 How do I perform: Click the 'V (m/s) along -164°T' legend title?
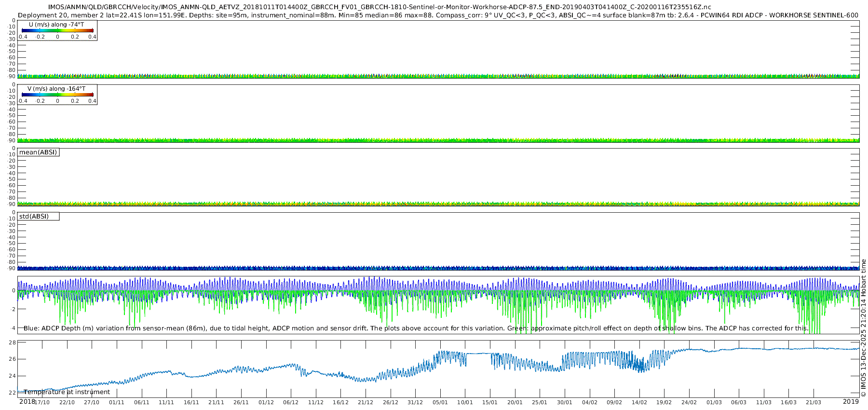click(56, 89)
